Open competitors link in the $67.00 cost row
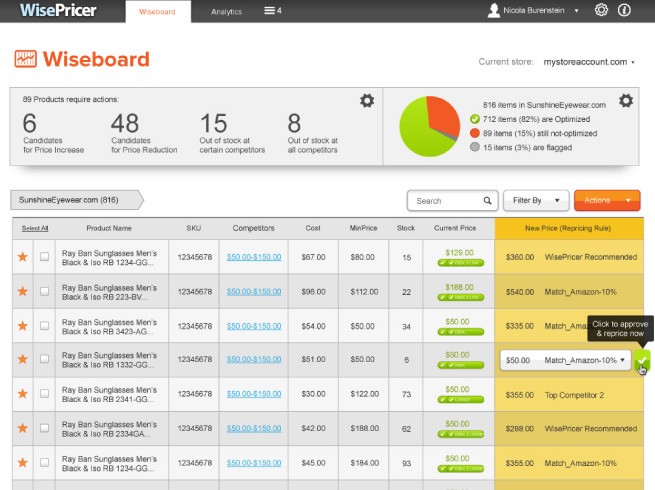 tap(254, 257)
